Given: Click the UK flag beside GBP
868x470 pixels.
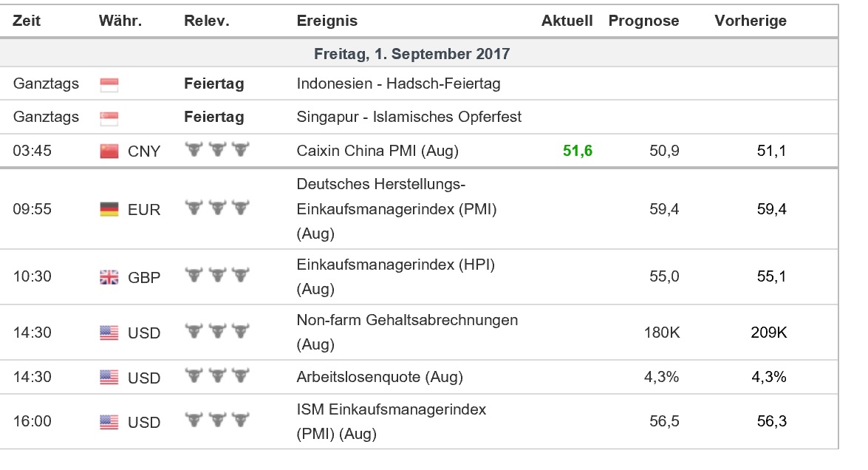Looking at the screenshot, I should point(109,278).
